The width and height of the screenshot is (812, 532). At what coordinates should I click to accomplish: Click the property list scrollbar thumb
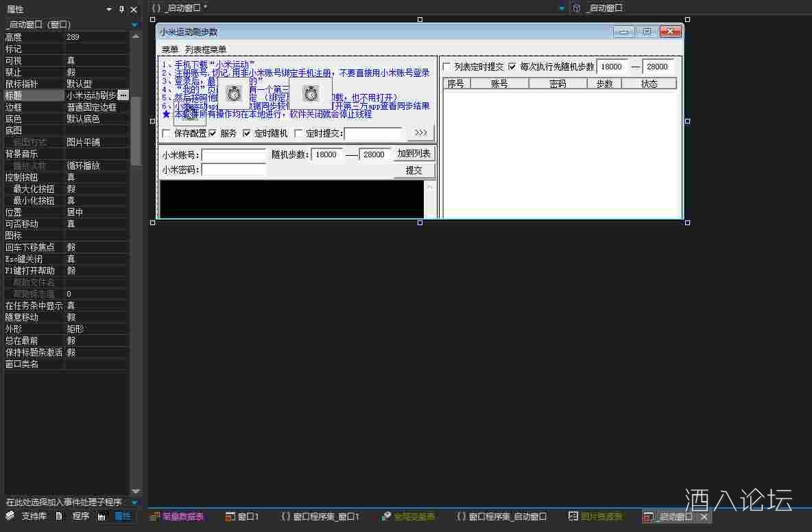136,130
